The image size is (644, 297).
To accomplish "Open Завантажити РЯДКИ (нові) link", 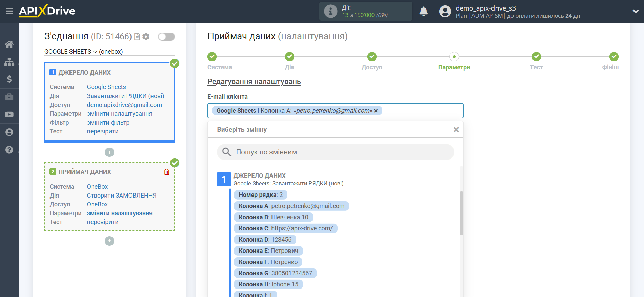I will tap(125, 96).
